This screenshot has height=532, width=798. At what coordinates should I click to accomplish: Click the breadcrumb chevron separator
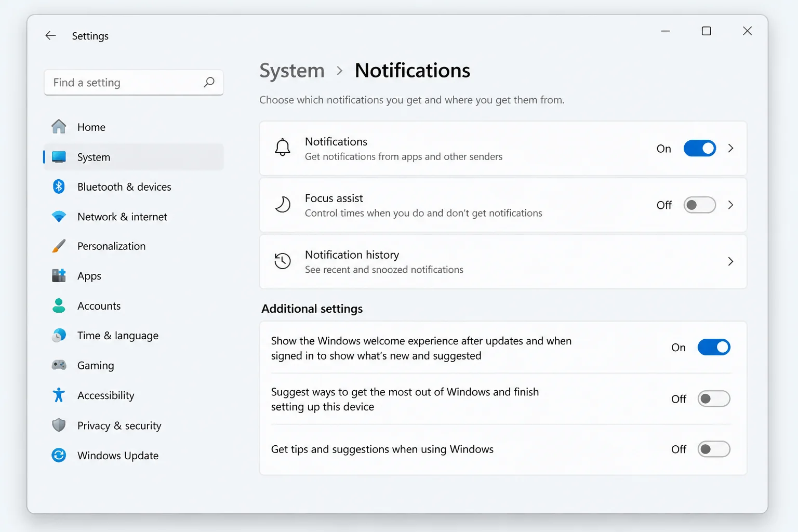[340, 71]
